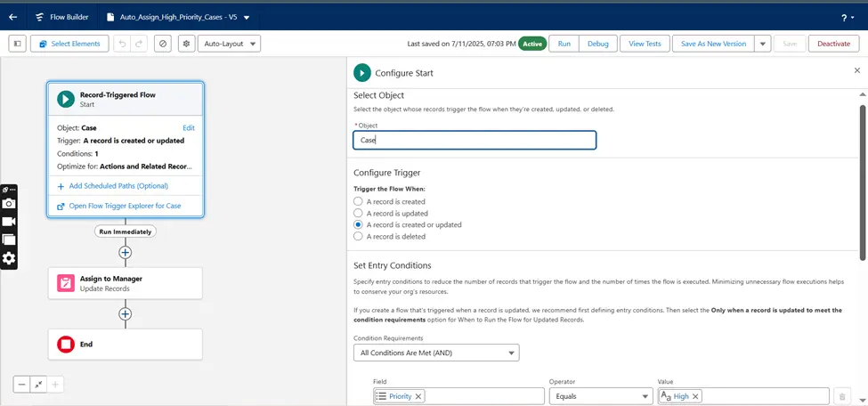Open the Condition Requirements combo box
Image resolution: width=868 pixels, height=406 pixels.
[436, 353]
